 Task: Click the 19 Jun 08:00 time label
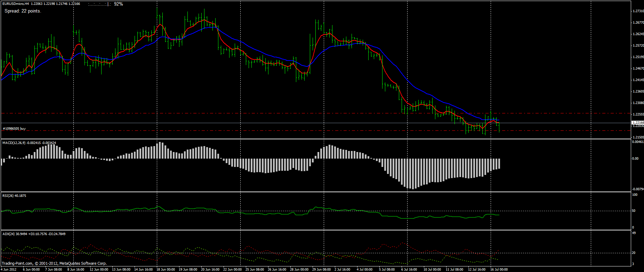[188, 270]
